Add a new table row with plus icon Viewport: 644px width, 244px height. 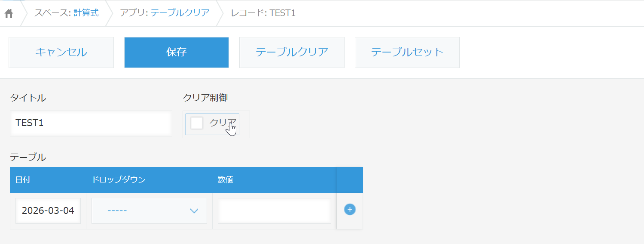pos(350,210)
